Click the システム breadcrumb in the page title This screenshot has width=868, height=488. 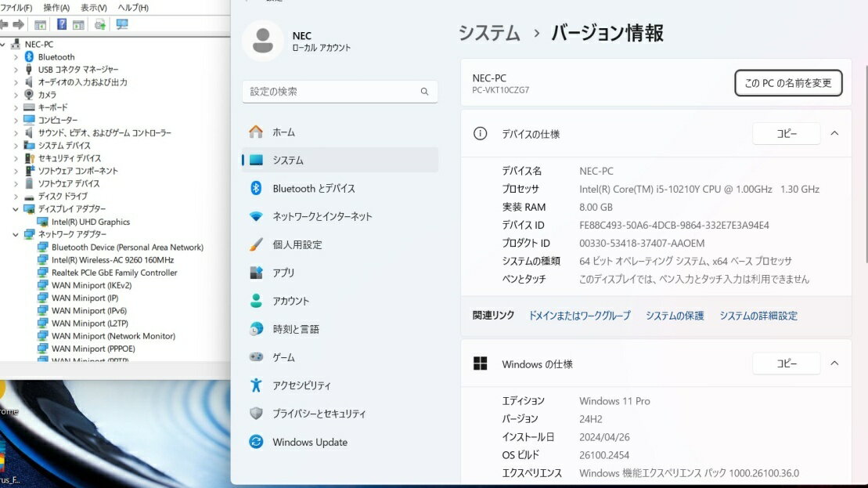tap(489, 33)
